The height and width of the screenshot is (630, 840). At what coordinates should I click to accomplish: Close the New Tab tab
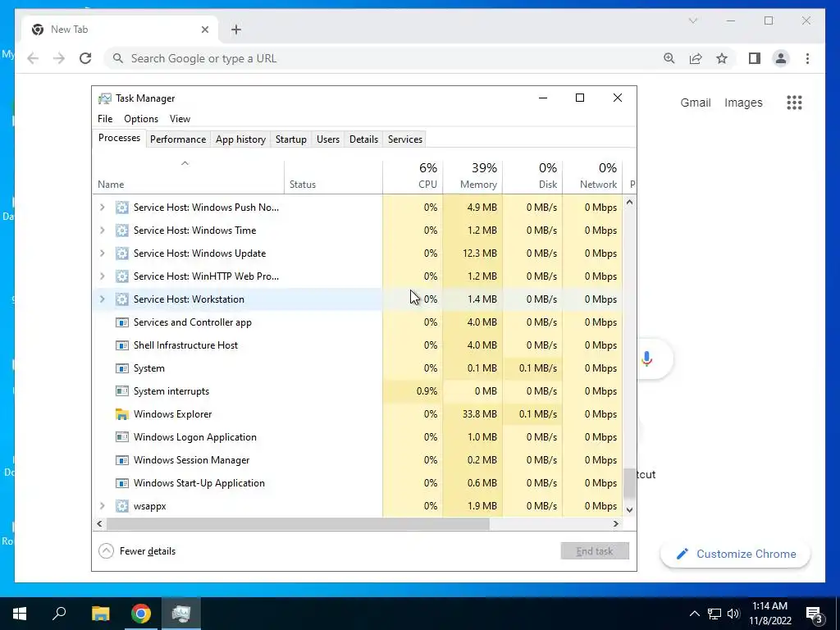coord(204,30)
